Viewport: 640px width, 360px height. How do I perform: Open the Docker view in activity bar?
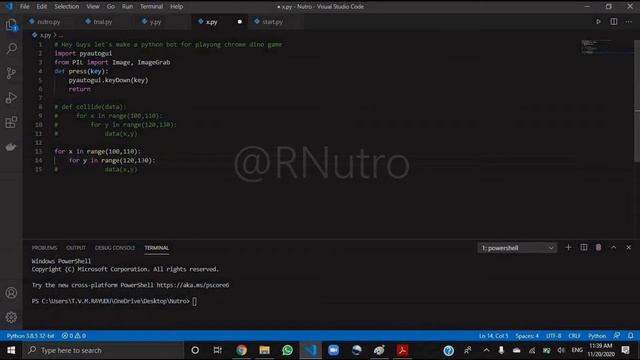pos(11,147)
